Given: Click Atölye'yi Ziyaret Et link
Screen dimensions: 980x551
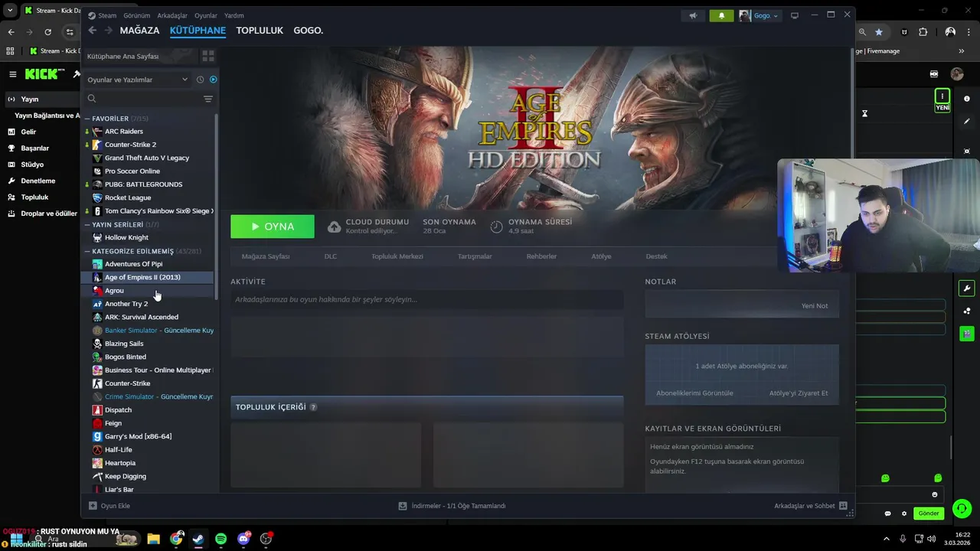Looking at the screenshot, I should pos(799,393).
